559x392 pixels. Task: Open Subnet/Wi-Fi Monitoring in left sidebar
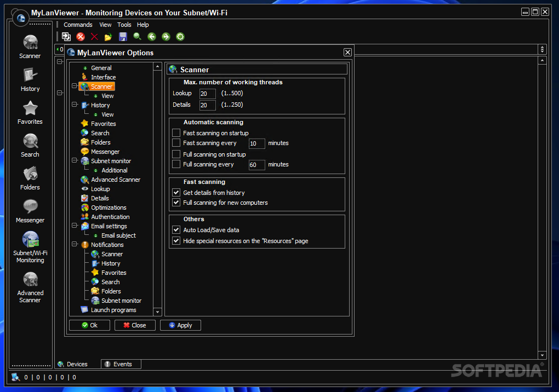tap(30, 247)
